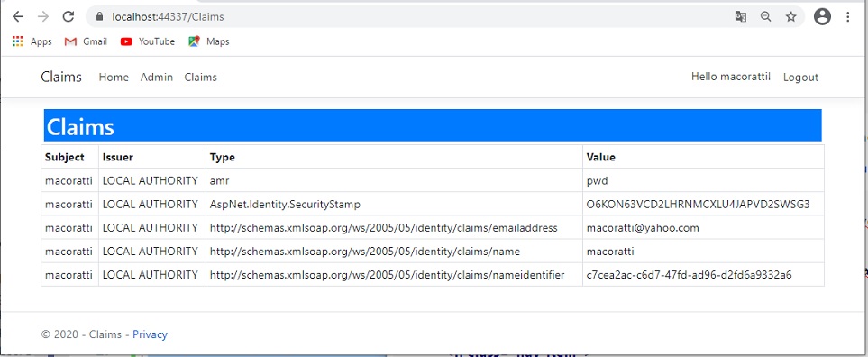Go to Home nav item
The width and height of the screenshot is (868, 357).
coord(114,78)
